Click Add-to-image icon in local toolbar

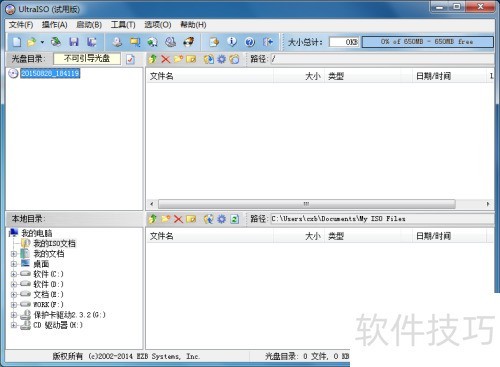pos(209,219)
